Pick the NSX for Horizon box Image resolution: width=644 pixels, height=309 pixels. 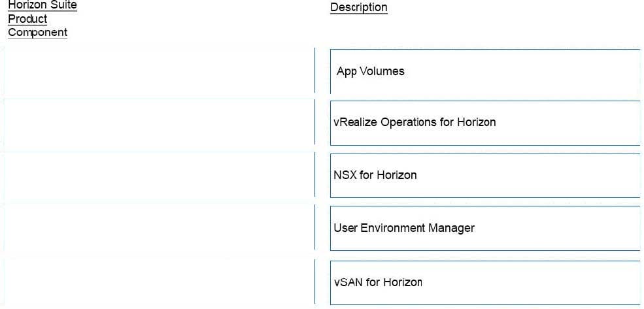[486, 176]
